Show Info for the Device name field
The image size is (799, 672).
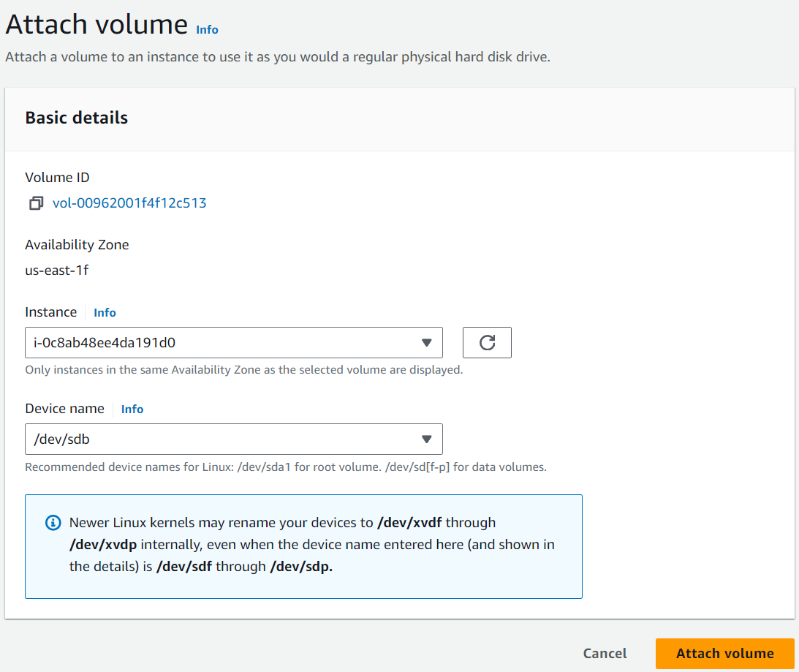[132, 409]
